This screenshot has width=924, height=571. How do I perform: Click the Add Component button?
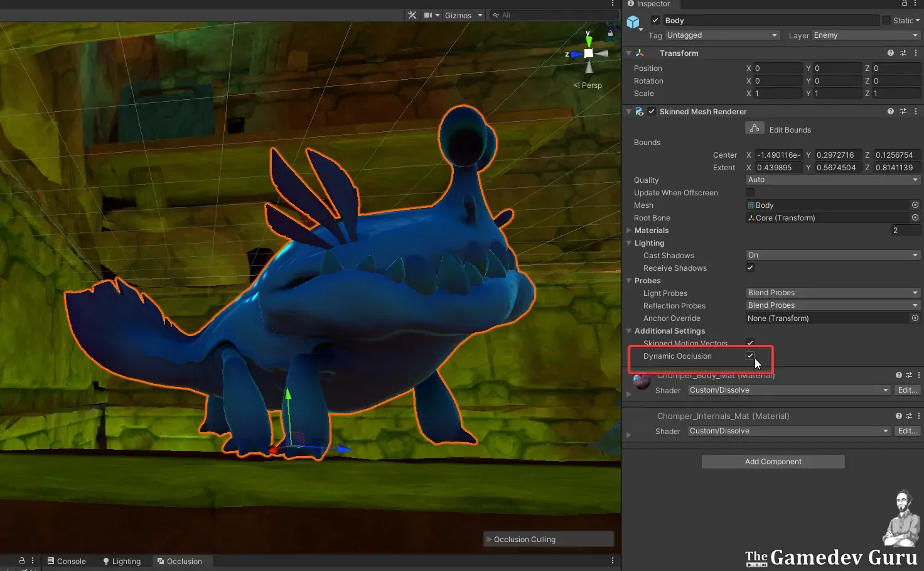(773, 461)
